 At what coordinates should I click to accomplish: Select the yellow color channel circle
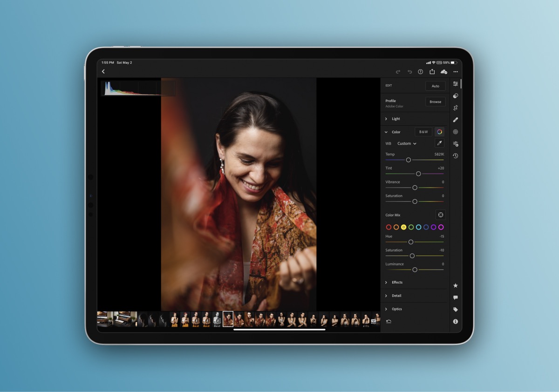tap(403, 227)
